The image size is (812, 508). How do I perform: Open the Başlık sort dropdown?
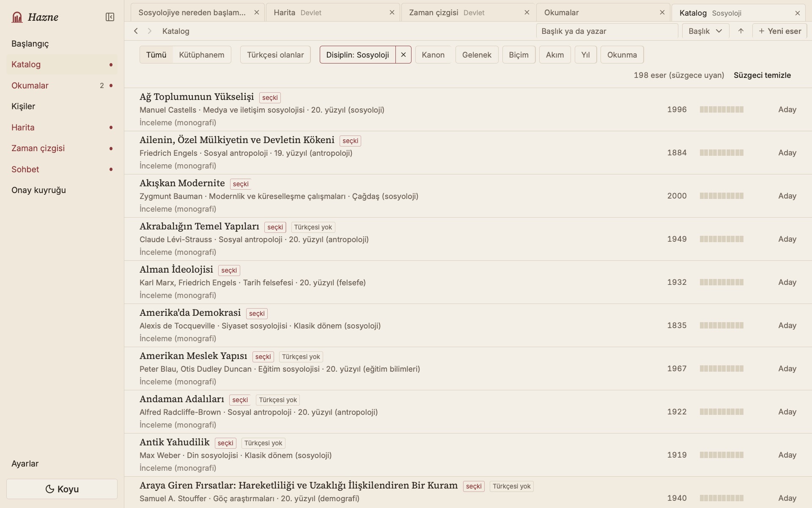coord(705,31)
